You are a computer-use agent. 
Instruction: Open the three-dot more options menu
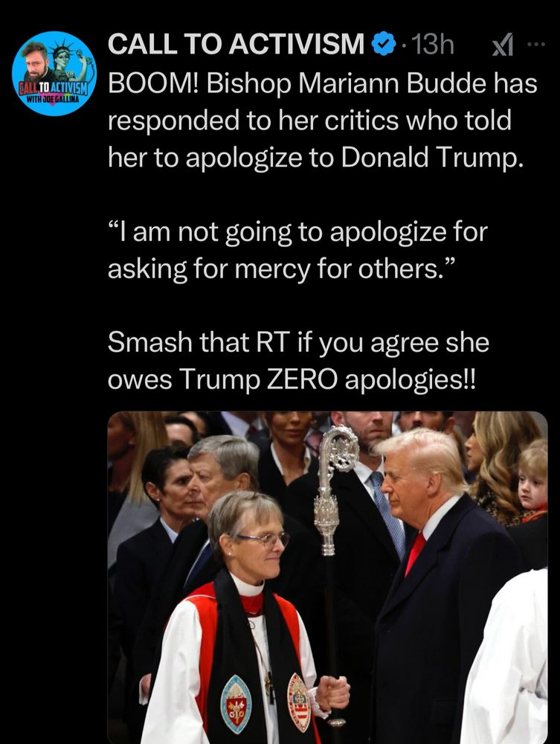(x=537, y=45)
